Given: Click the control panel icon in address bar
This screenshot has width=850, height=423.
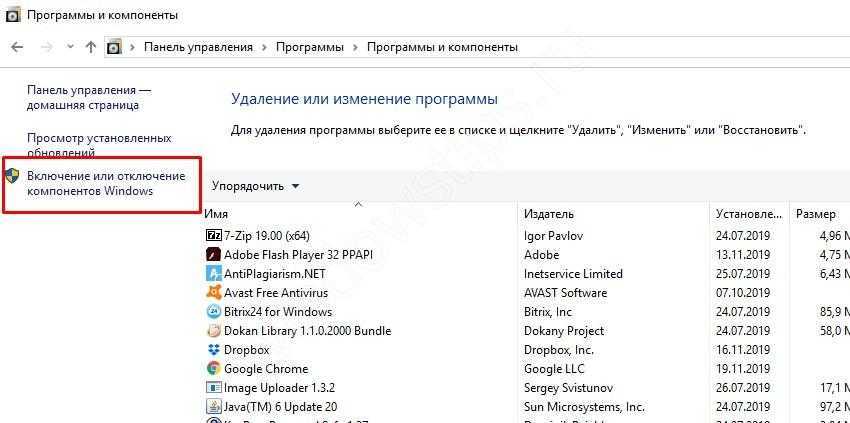Looking at the screenshot, I should coord(114,47).
